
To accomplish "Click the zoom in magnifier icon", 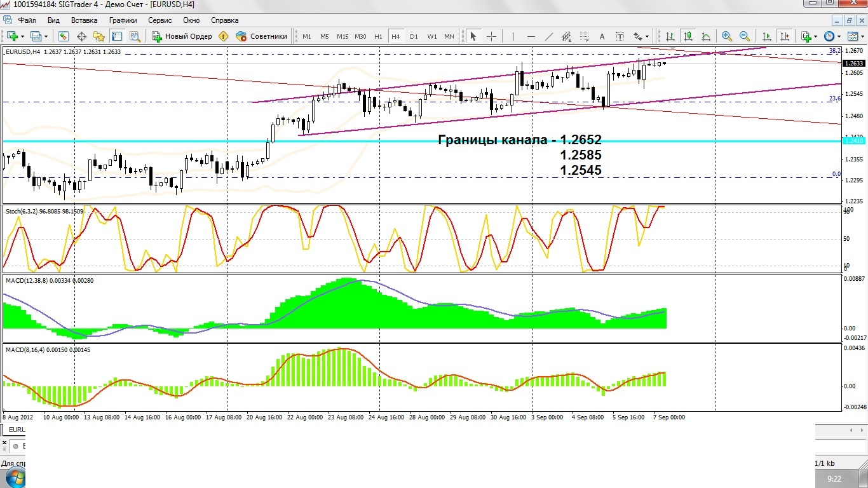I will (x=726, y=36).
